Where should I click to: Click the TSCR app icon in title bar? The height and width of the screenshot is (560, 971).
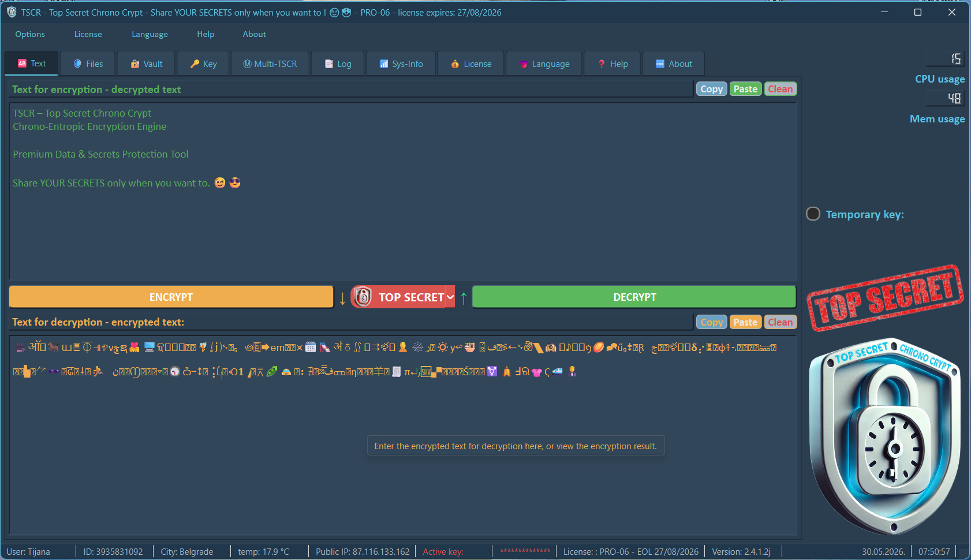[x=12, y=12]
